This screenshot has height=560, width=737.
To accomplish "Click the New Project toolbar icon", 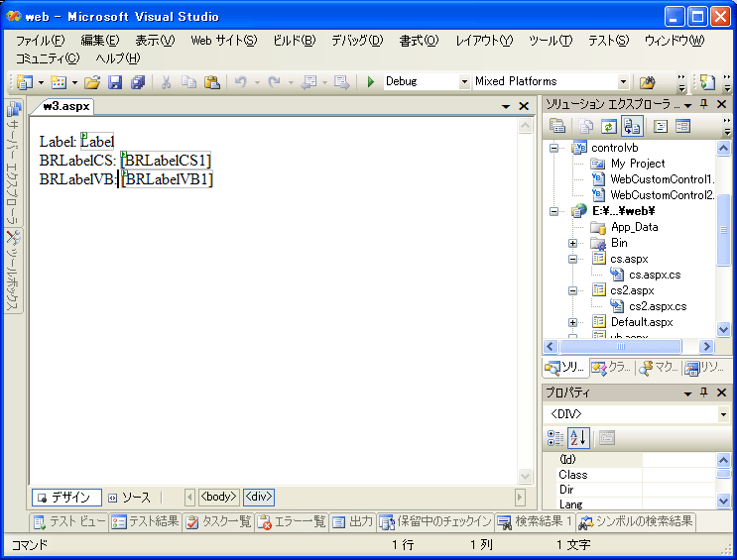I will click(25, 82).
